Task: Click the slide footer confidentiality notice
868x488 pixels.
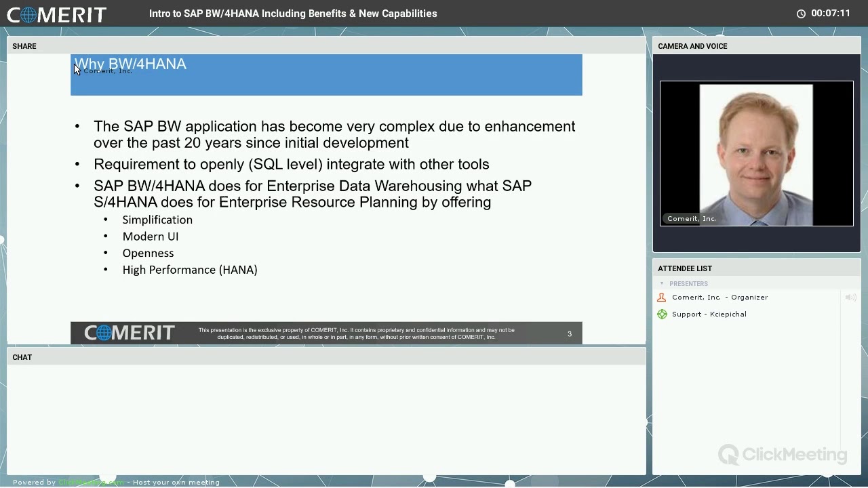Action: [x=356, y=333]
